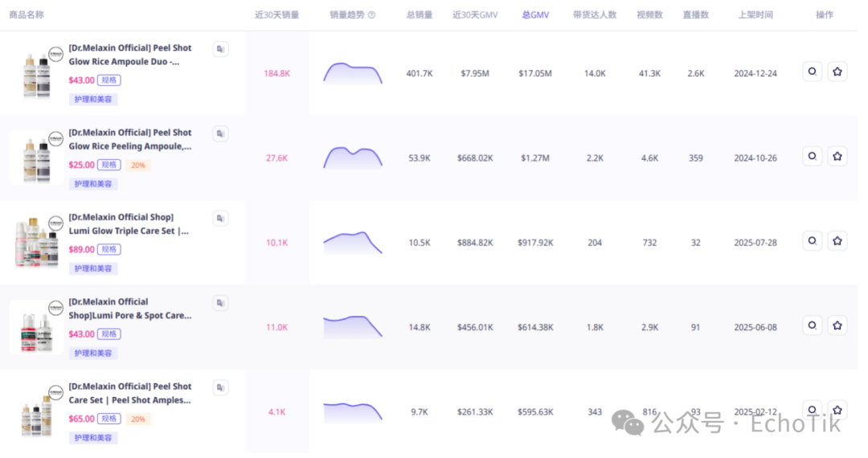The width and height of the screenshot is (868, 458).
Task: Click search icon for Glow Rice Ampoule Duo row
Action: (812, 72)
